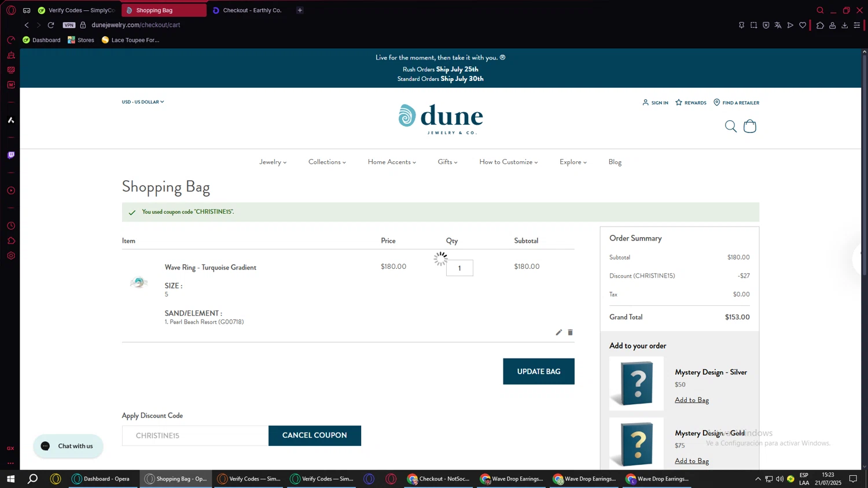Open the Dashboard bookmark

(42, 40)
